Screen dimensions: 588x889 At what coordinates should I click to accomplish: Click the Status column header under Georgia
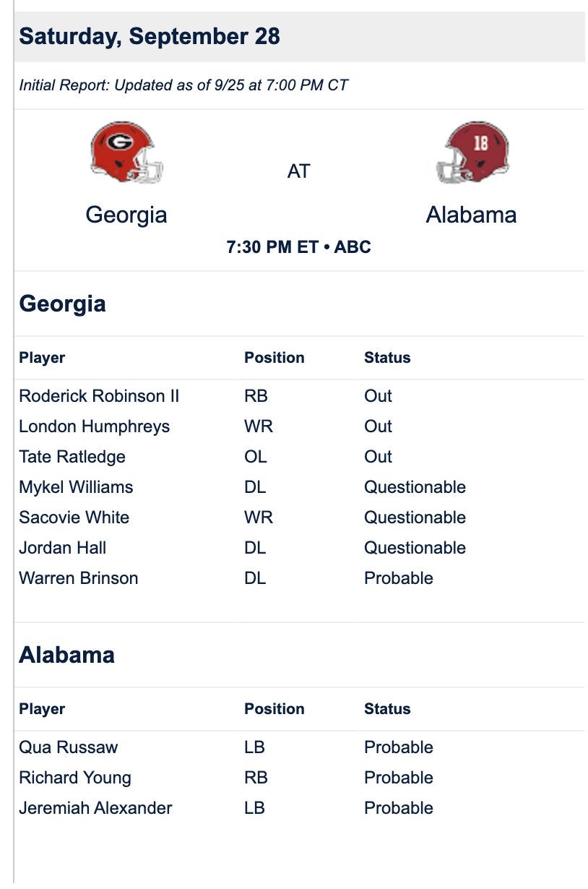pyautogui.click(x=387, y=358)
